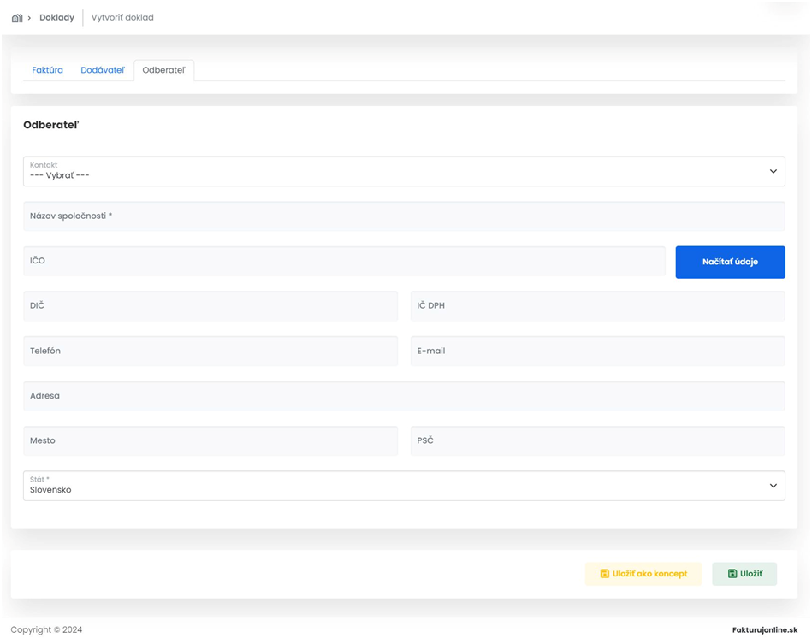Click the Vytvoriť doklad breadcrumb text
The height and width of the screenshot is (644, 812).
click(x=122, y=18)
